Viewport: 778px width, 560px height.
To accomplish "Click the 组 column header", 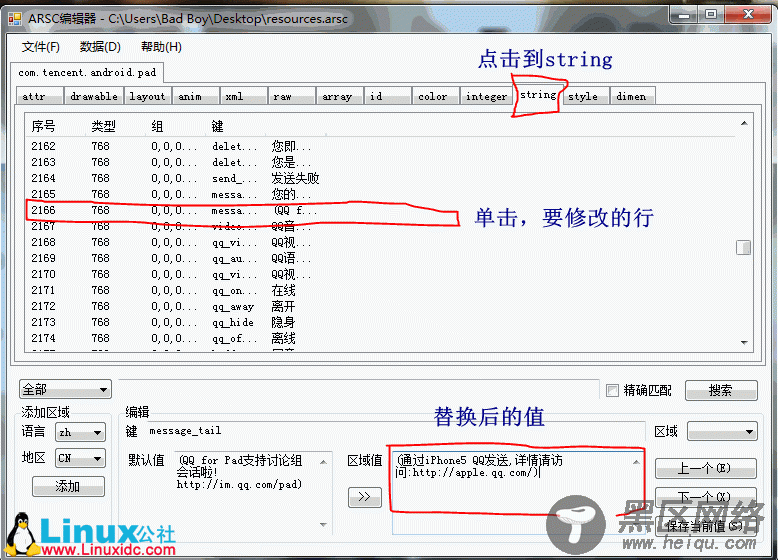I will 176,126.
